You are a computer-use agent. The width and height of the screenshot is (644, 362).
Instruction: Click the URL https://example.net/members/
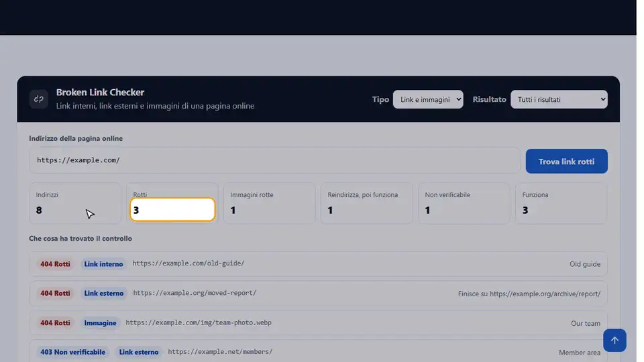[220, 351]
